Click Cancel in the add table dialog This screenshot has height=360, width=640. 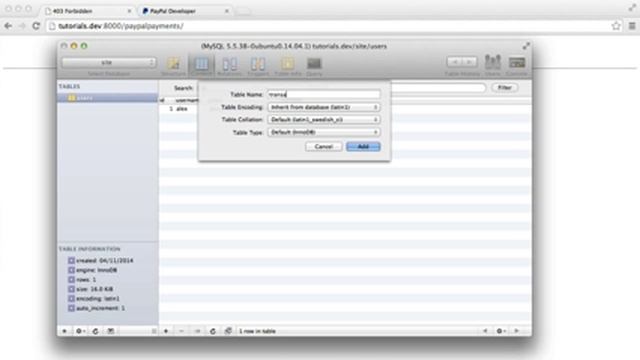pos(324,147)
